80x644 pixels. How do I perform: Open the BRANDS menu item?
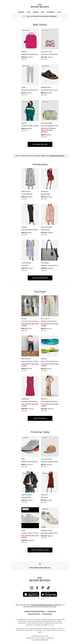pos(21,12)
